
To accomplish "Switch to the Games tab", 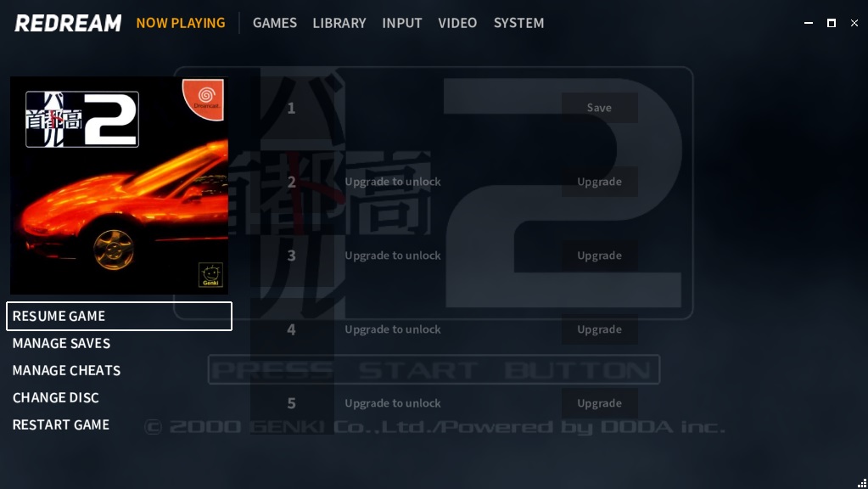I will tap(275, 23).
